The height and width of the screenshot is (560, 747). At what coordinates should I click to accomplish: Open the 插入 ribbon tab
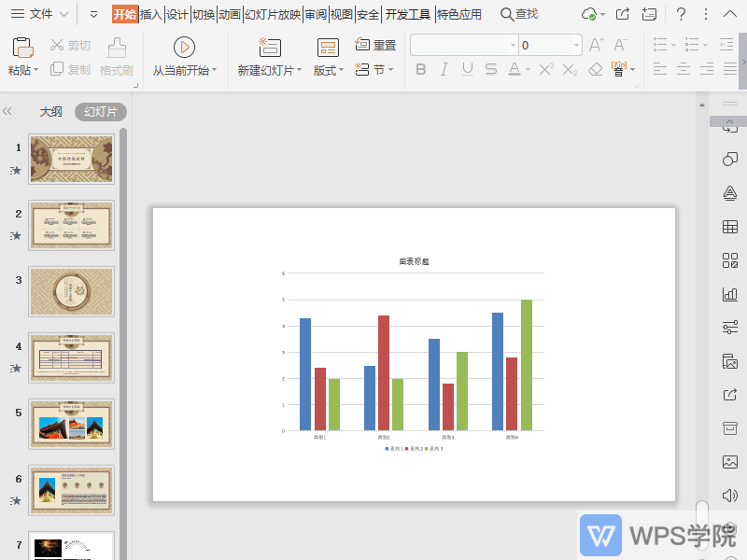coord(150,14)
